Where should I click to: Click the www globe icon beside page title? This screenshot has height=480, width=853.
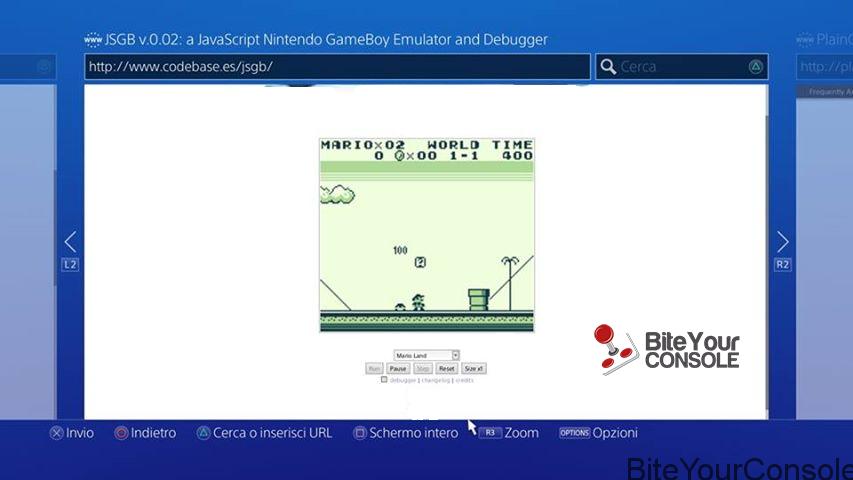(93, 40)
